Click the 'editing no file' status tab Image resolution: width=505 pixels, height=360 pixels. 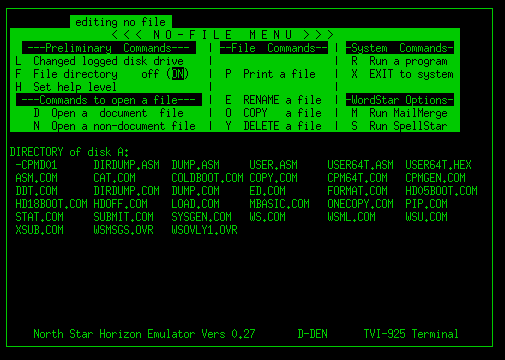[x=121, y=22]
